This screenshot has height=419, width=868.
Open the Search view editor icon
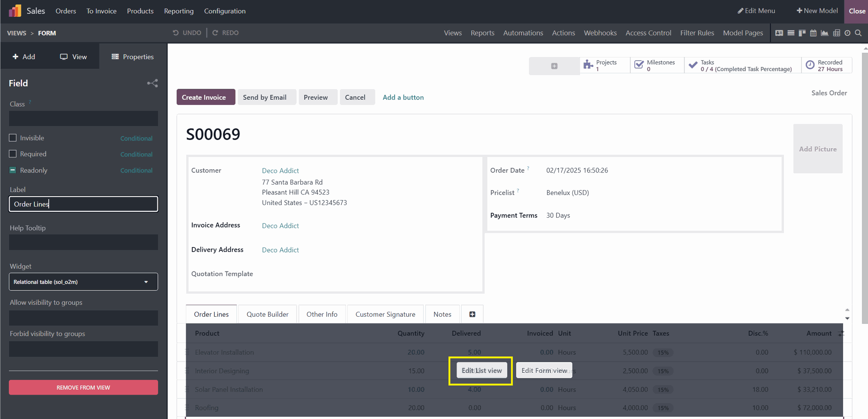(858, 33)
